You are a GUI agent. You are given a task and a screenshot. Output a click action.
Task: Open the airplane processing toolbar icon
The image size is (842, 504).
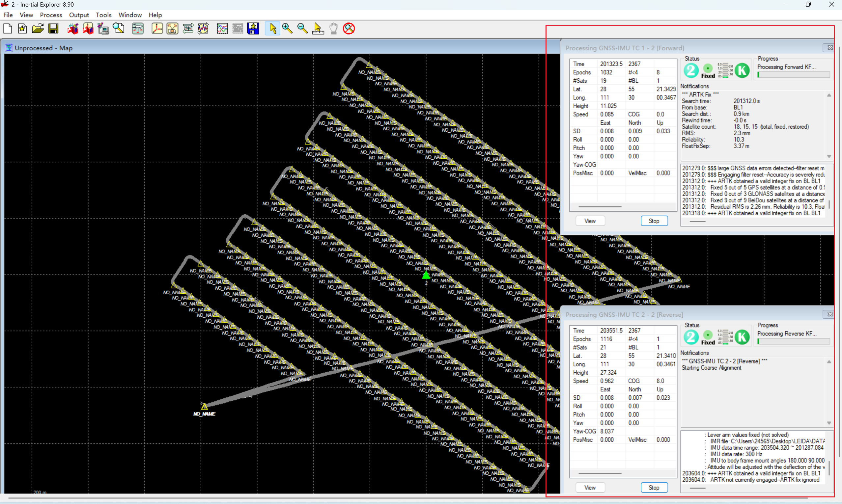138,29
